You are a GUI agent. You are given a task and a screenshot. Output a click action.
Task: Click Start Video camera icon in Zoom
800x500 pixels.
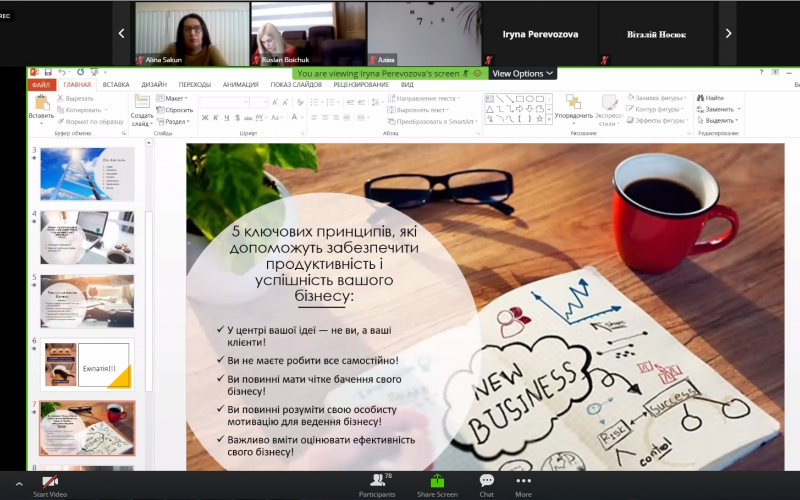(50, 481)
